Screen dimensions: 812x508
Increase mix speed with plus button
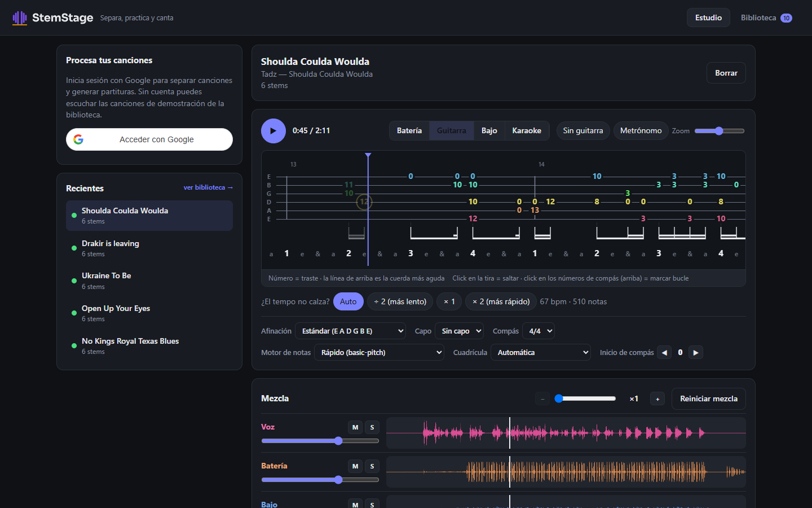tap(657, 398)
